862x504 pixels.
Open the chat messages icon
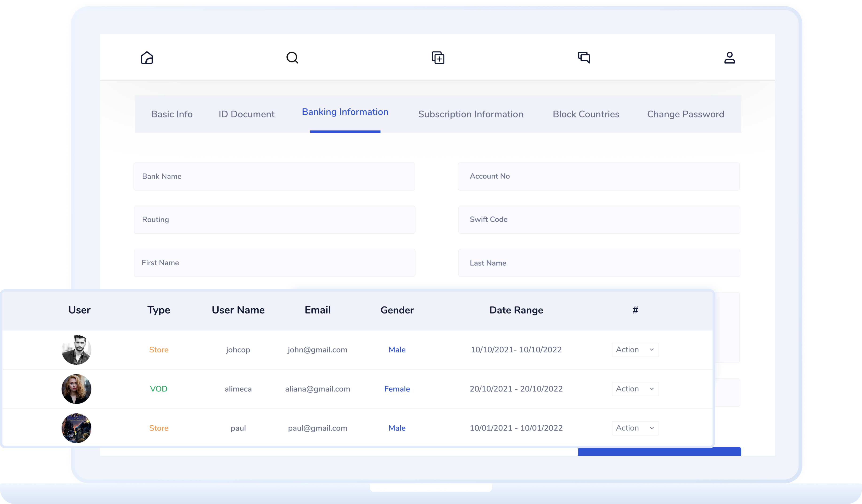(584, 58)
